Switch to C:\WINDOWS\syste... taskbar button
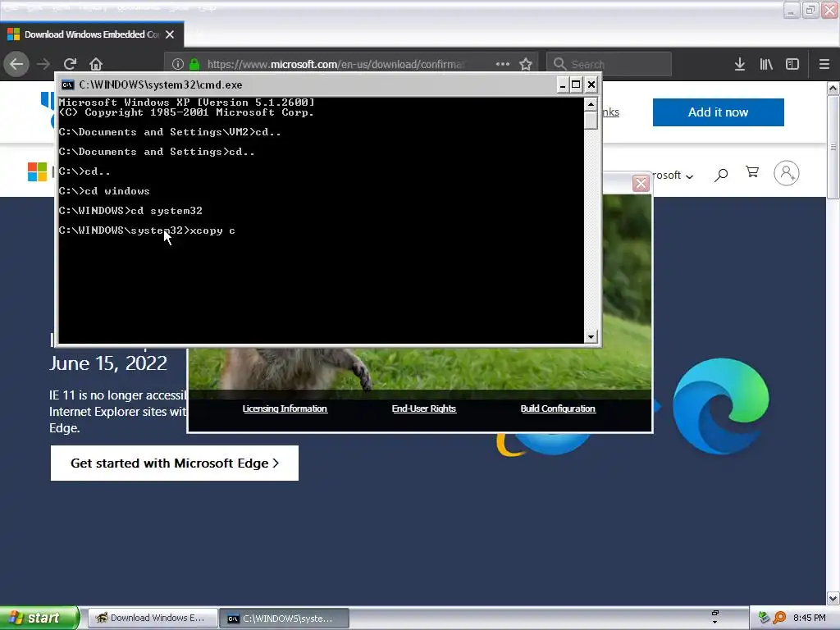Image resolution: width=840 pixels, height=630 pixels. tap(285, 619)
